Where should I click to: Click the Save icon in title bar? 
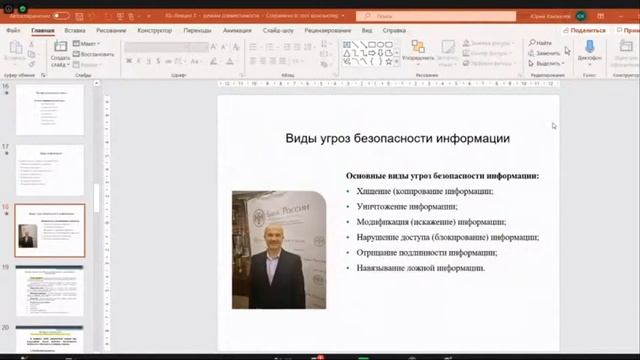(79, 16)
